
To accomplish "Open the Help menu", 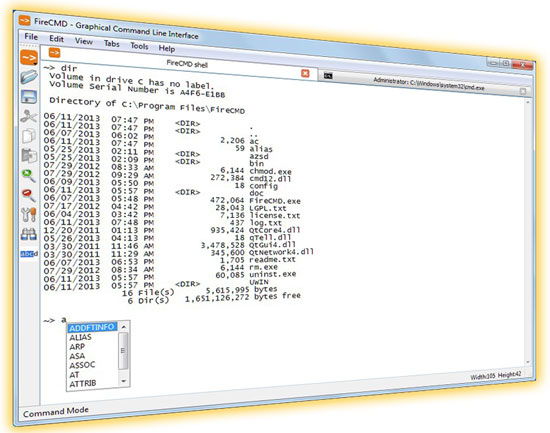I will tap(167, 48).
